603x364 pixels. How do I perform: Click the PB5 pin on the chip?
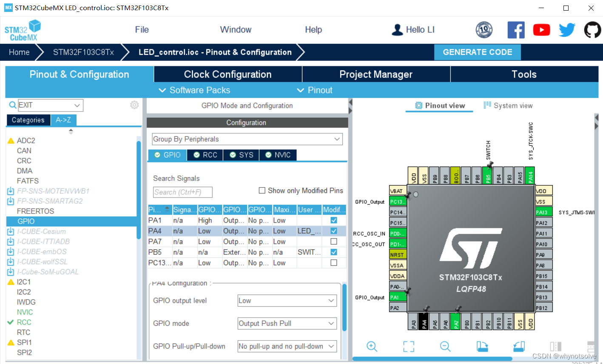(488, 175)
